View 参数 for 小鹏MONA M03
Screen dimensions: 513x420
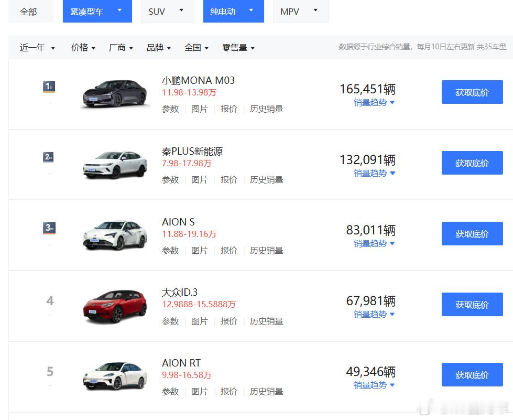[170, 109]
